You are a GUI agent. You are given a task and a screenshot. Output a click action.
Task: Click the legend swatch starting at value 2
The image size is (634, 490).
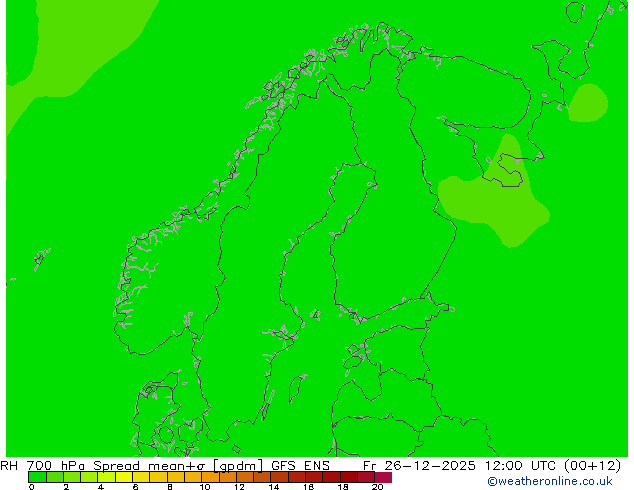tap(72, 477)
